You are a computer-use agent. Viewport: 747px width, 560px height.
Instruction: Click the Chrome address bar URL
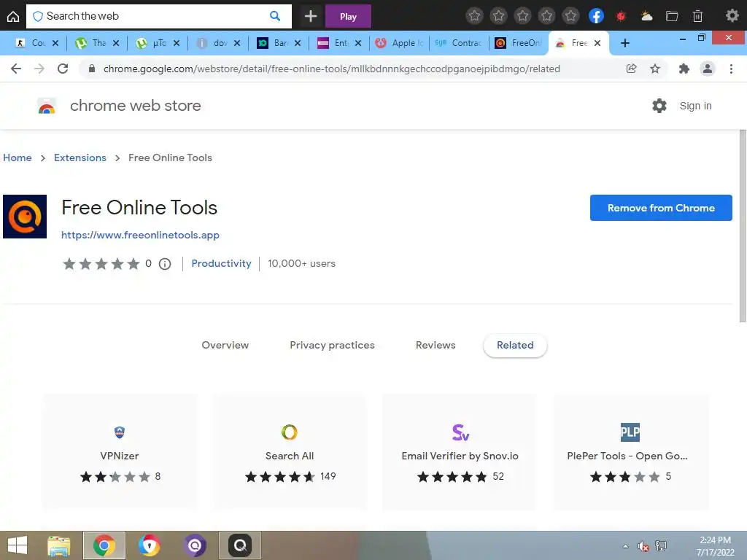coord(332,69)
